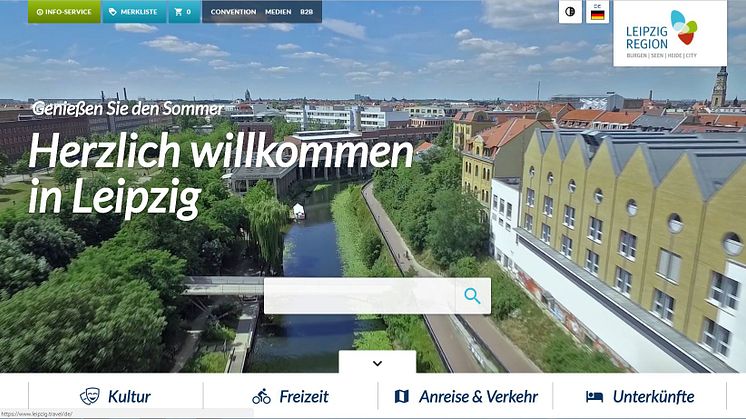Viewport: 746px width, 419px height.
Task: Click the magnifying glass search icon
Action: [x=472, y=296]
